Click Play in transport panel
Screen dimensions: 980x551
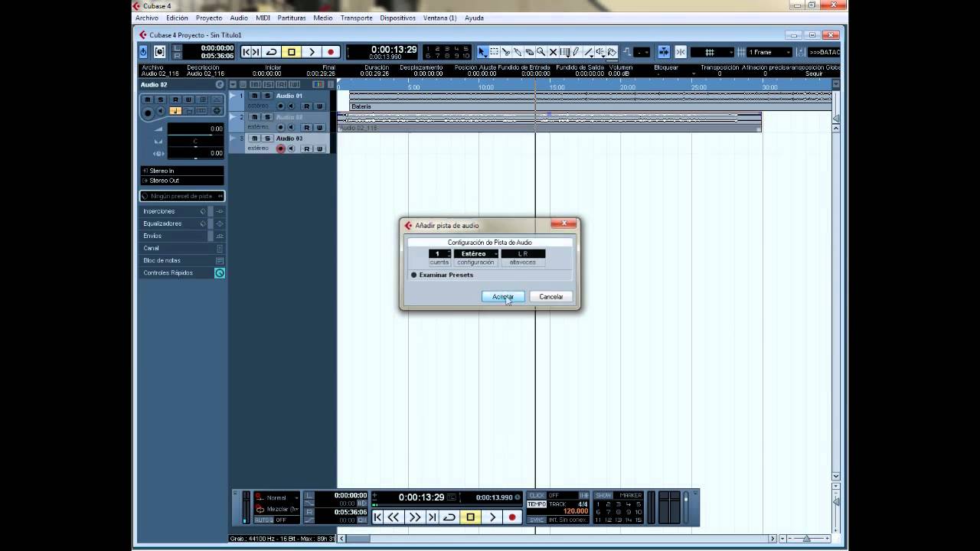492,517
